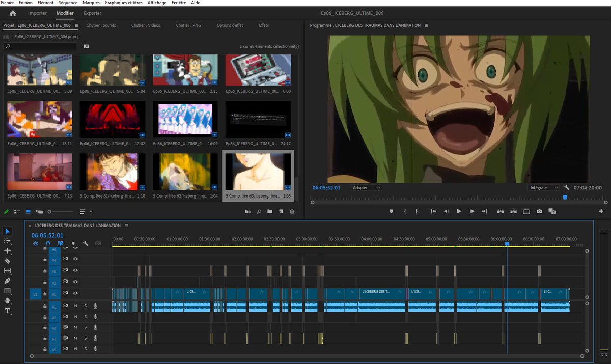Select the Rectangle tool

tap(8, 291)
